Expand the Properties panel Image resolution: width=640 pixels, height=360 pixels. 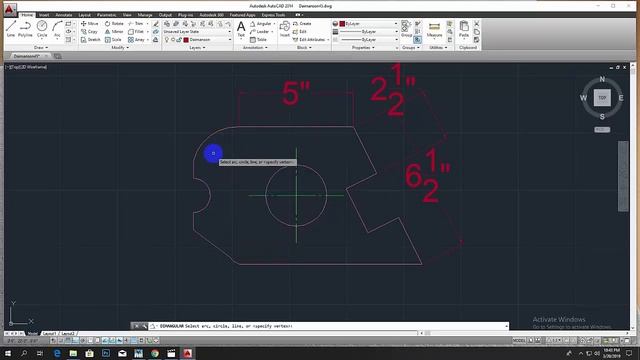tap(363, 48)
